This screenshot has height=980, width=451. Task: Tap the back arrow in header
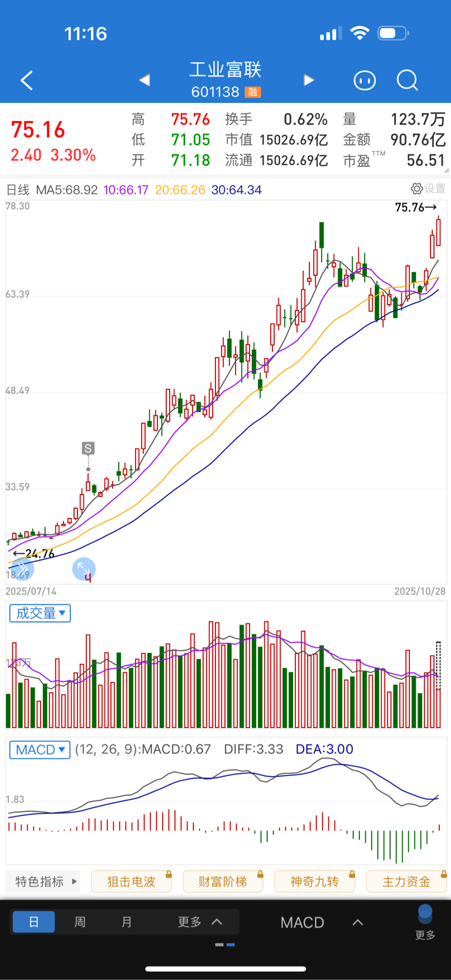click(x=26, y=80)
